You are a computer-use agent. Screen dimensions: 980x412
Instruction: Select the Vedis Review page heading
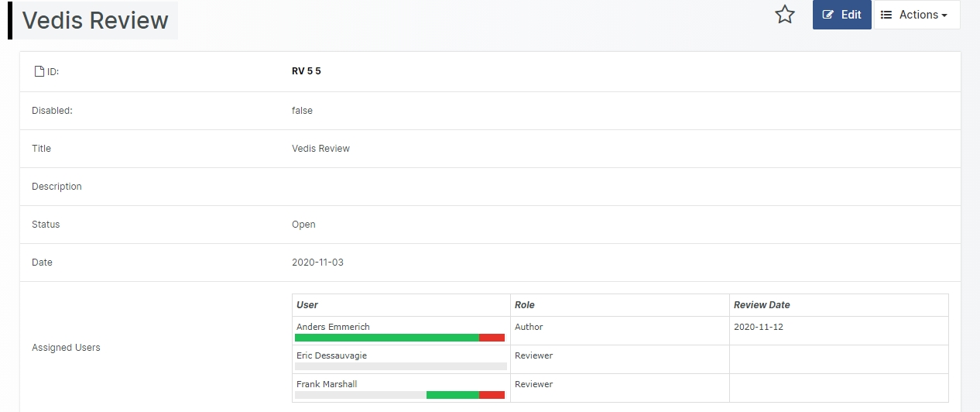click(x=95, y=20)
